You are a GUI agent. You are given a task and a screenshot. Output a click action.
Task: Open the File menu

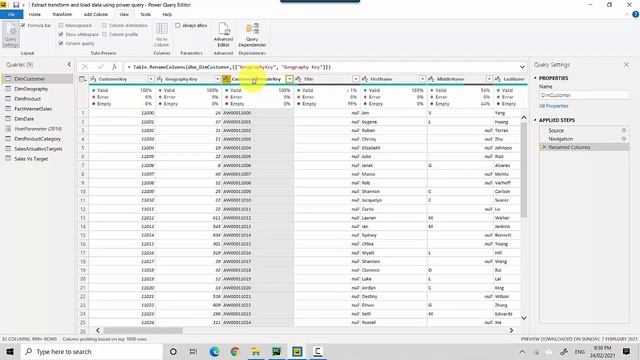tap(11, 14)
